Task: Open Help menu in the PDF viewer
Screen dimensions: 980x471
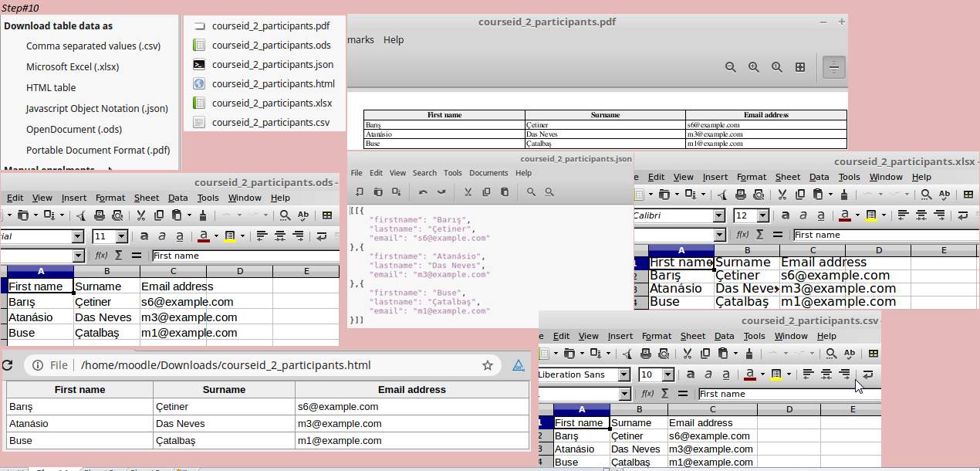Action: pyautogui.click(x=394, y=40)
